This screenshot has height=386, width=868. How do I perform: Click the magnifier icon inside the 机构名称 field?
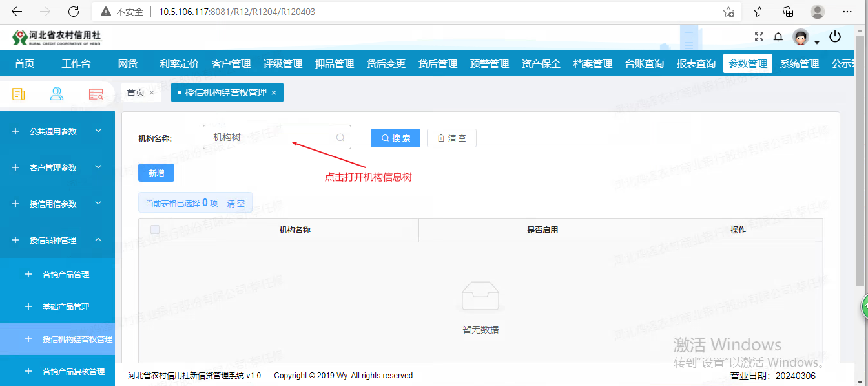(x=340, y=137)
